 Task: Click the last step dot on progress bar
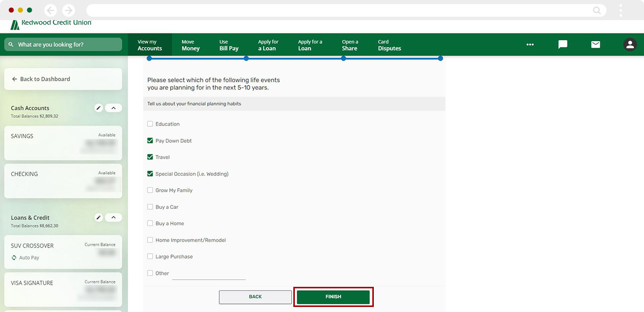(x=440, y=58)
